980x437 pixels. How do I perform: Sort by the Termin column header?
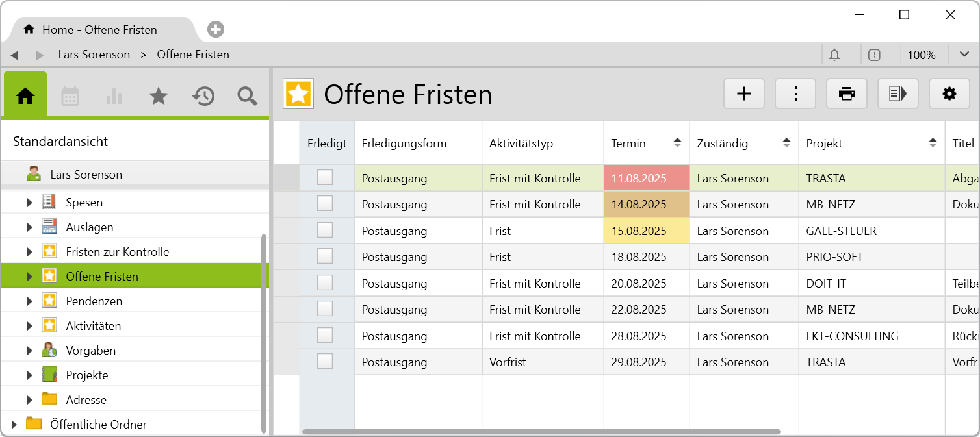(x=647, y=144)
